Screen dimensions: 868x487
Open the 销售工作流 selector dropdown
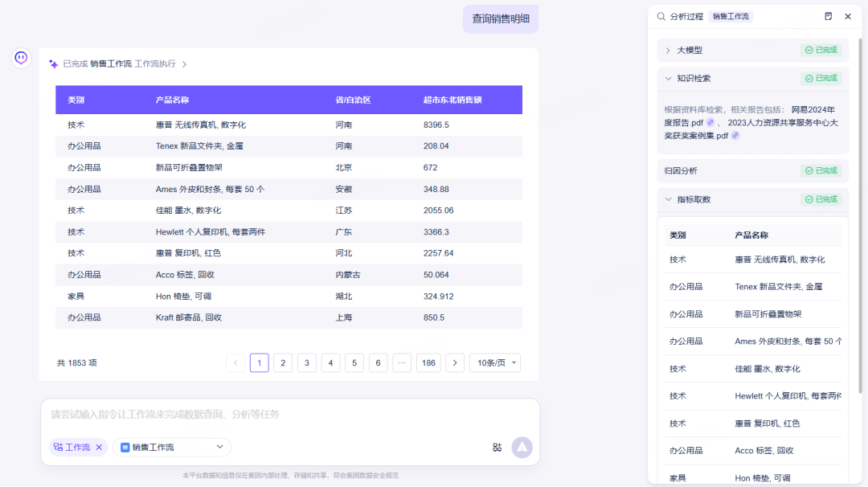click(x=172, y=447)
